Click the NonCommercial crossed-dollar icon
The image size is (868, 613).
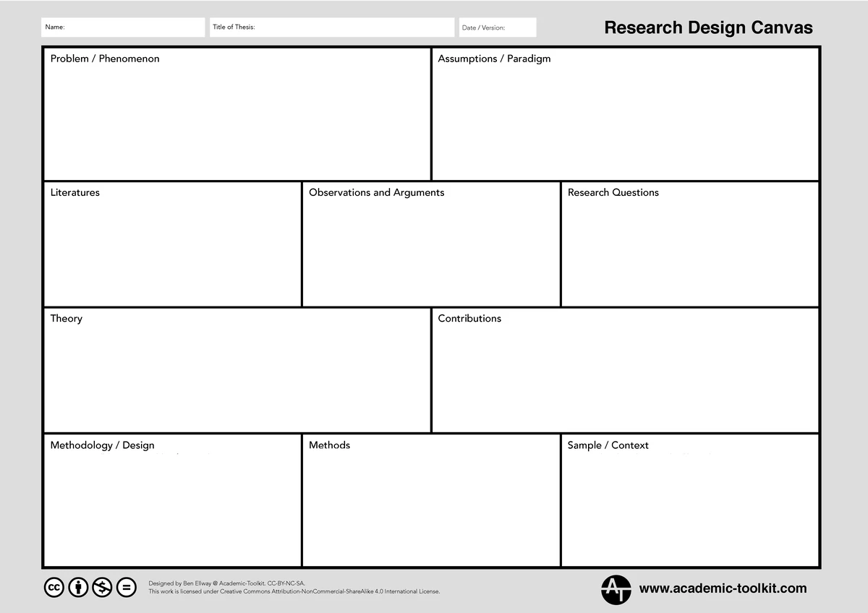[x=102, y=587]
